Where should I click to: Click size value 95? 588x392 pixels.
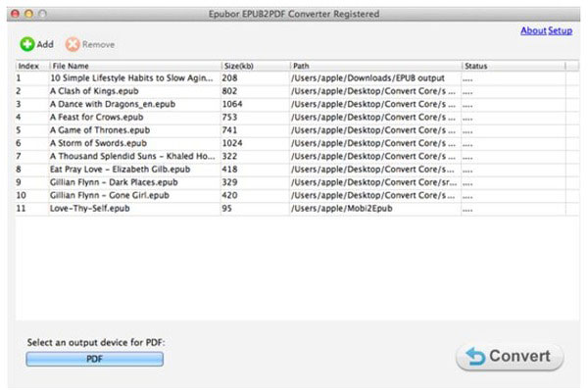[227, 209]
